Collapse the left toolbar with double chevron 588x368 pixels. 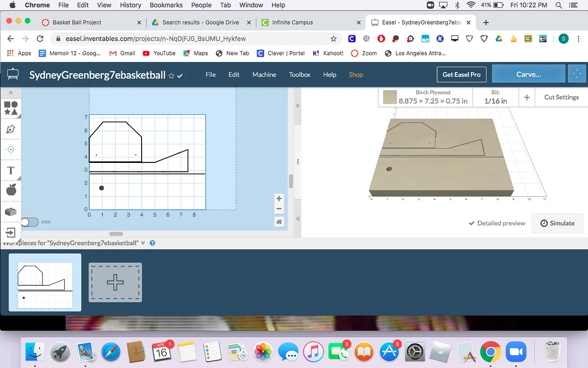tap(11, 92)
